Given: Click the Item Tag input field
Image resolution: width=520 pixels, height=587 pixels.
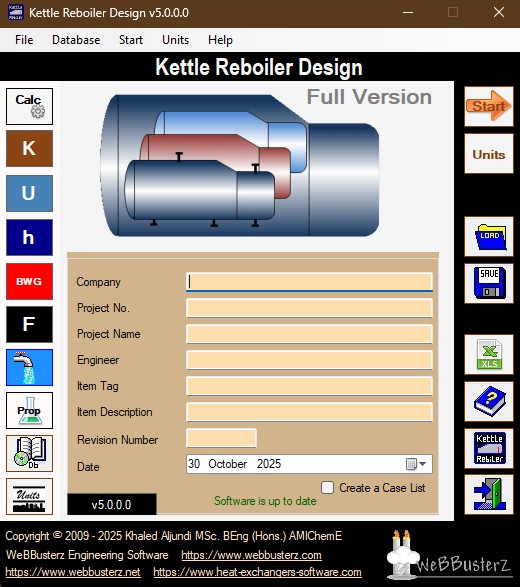Looking at the screenshot, I should click(309, 386).
